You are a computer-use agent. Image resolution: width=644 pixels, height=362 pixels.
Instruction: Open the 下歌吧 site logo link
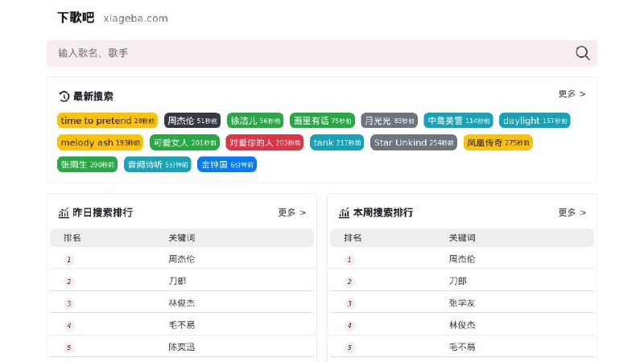pyautogui.click(x=76, y=18)
